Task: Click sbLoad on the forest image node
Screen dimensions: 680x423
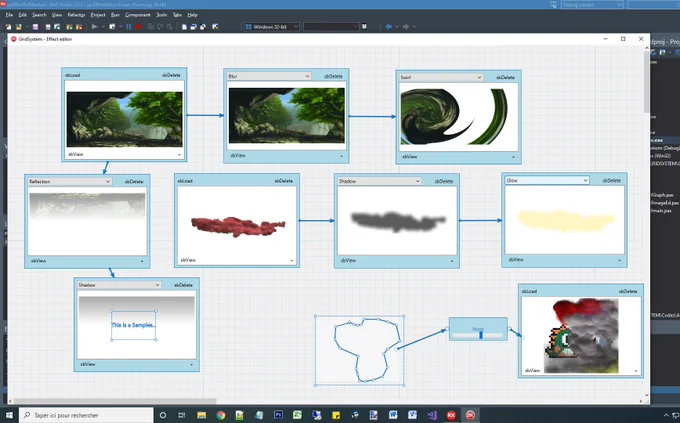Action: (72, 75)
